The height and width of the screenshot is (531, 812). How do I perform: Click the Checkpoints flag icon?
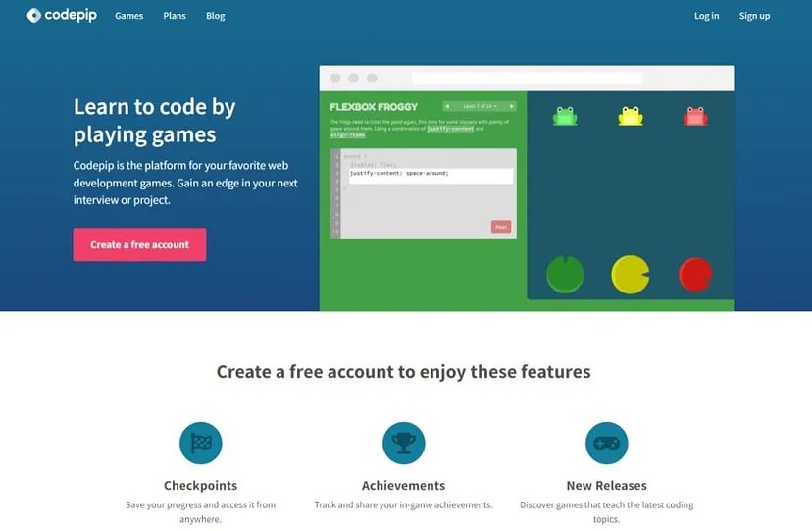[x=201, y=443]
